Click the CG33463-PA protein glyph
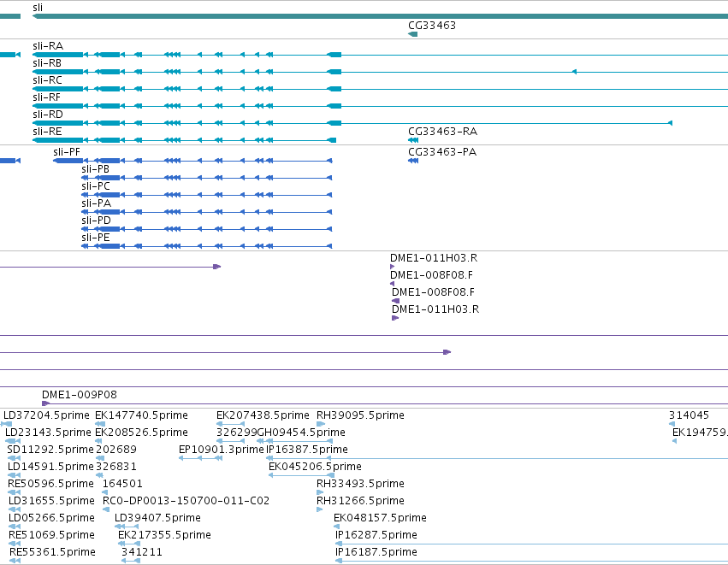Viewport: 728px width, 565px height. pos(413,161)
